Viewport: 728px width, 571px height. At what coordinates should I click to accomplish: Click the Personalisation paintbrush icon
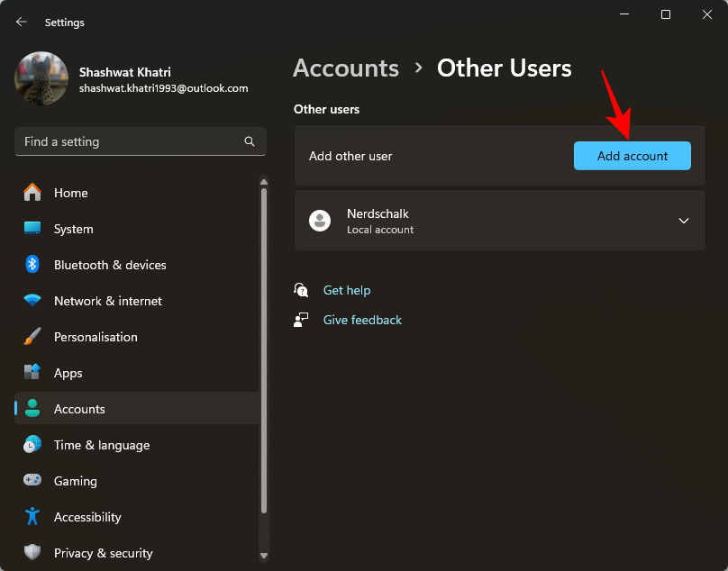[32, 337]
